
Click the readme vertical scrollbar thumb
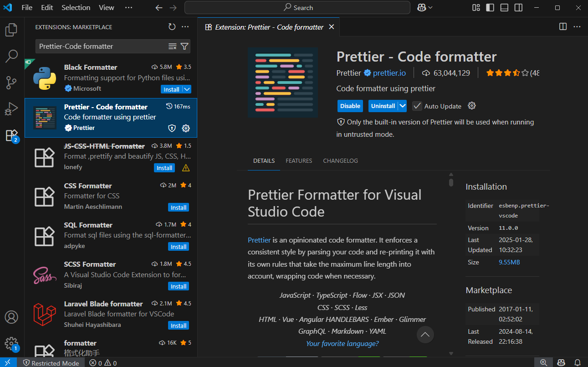451,182
